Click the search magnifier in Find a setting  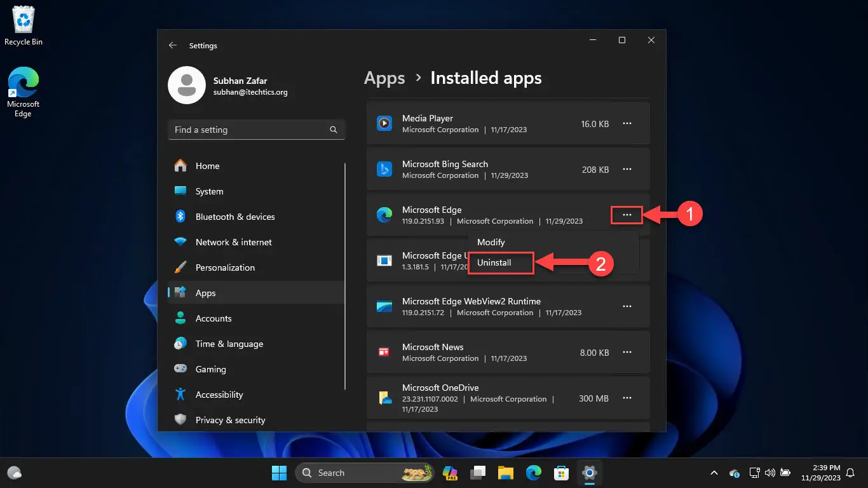pyautogui.click(x=334, y=130)
